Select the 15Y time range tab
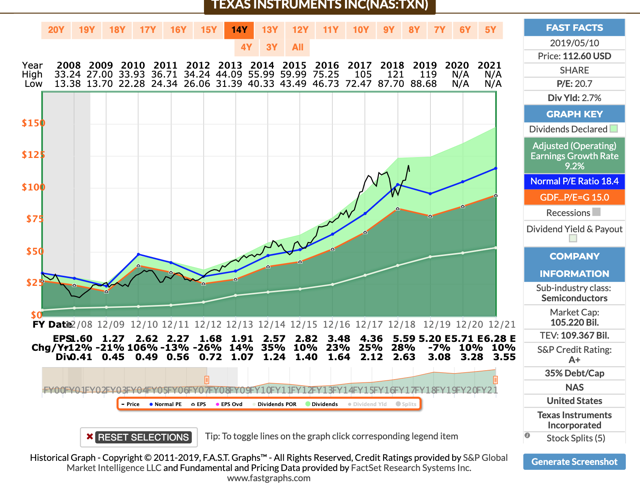Screen dimensions: 640x484 209,30
